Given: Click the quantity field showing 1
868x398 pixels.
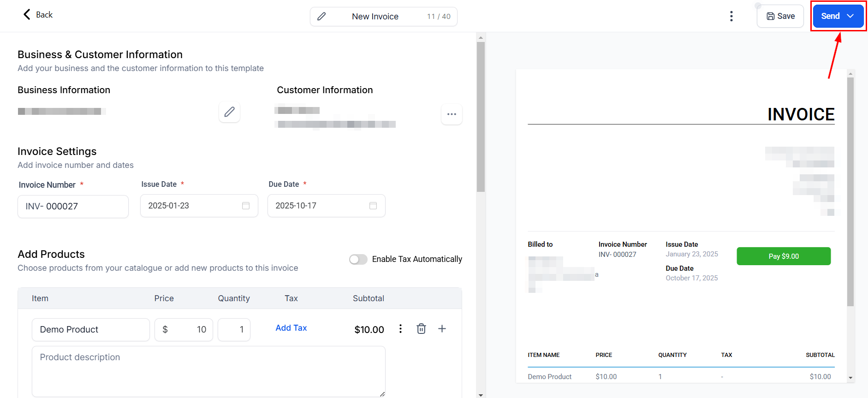Looking at the screenshot, I should tap(234, 330).
